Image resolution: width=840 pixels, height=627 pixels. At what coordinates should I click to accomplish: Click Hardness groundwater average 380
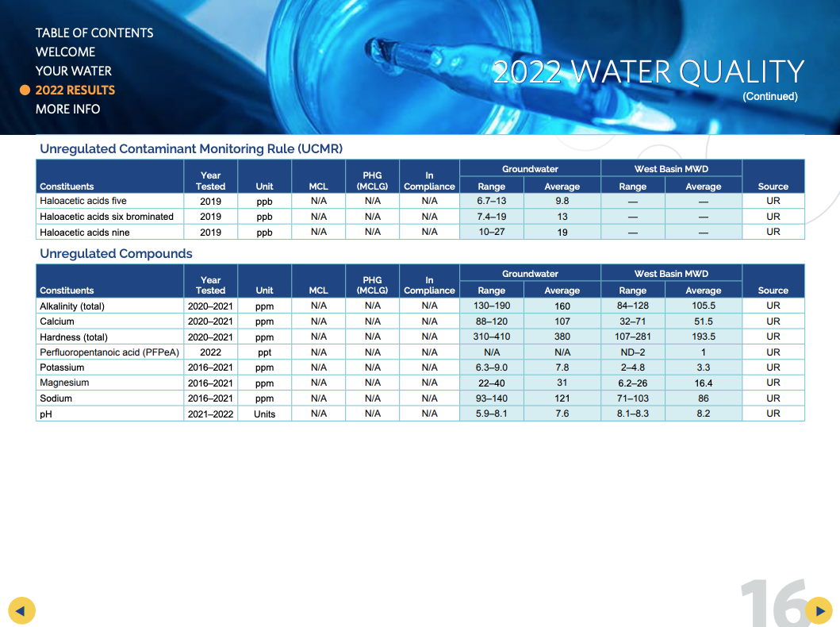pos(562,337)
